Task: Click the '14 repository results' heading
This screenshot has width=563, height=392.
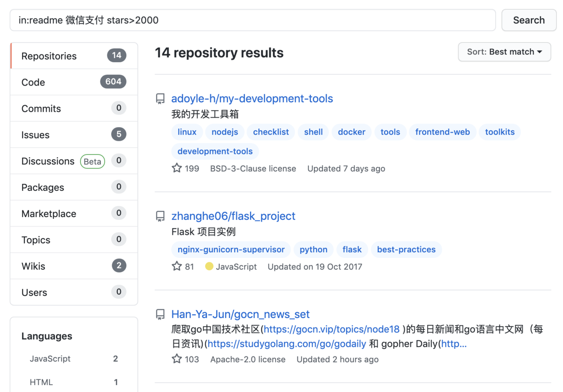Action: pyautogui.click(x=219, y=53)
